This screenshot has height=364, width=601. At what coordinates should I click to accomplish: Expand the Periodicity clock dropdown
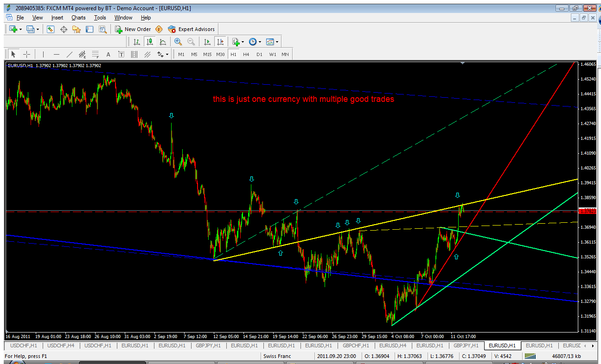coord(260,42)
